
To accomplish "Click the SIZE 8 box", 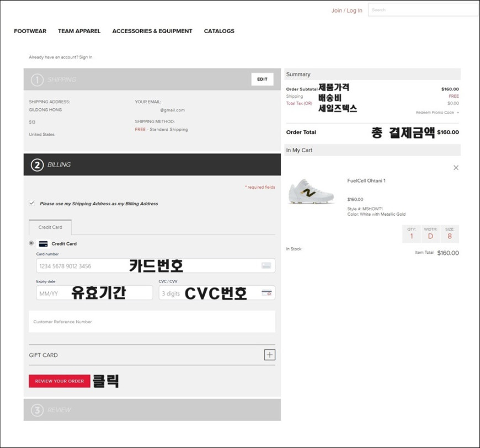I will pos(450,234).
